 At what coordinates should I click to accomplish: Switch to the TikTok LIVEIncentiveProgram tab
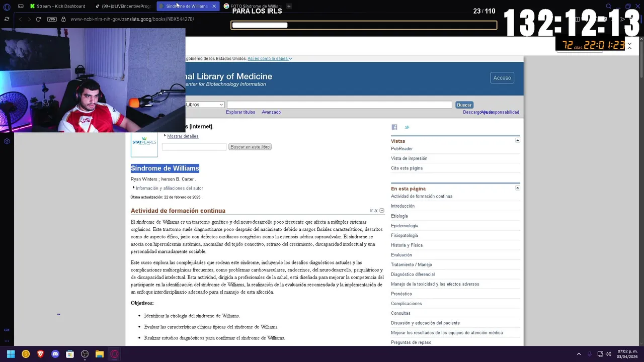[x=122, y=6]
